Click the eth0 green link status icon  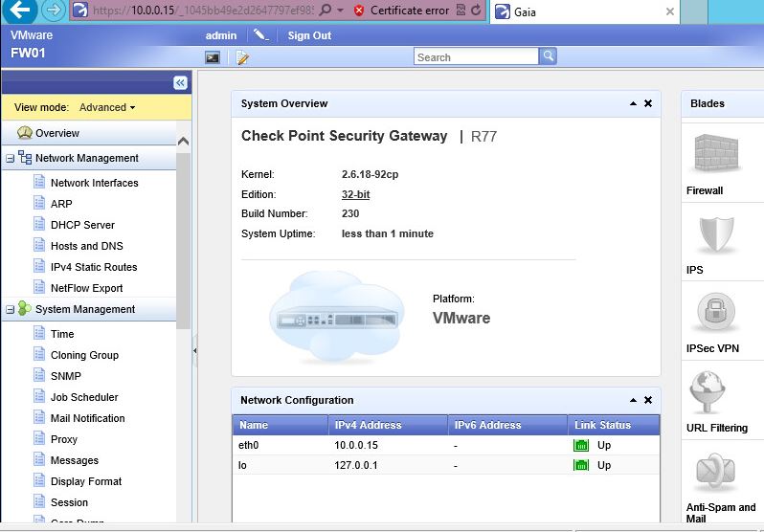point(581,445)
